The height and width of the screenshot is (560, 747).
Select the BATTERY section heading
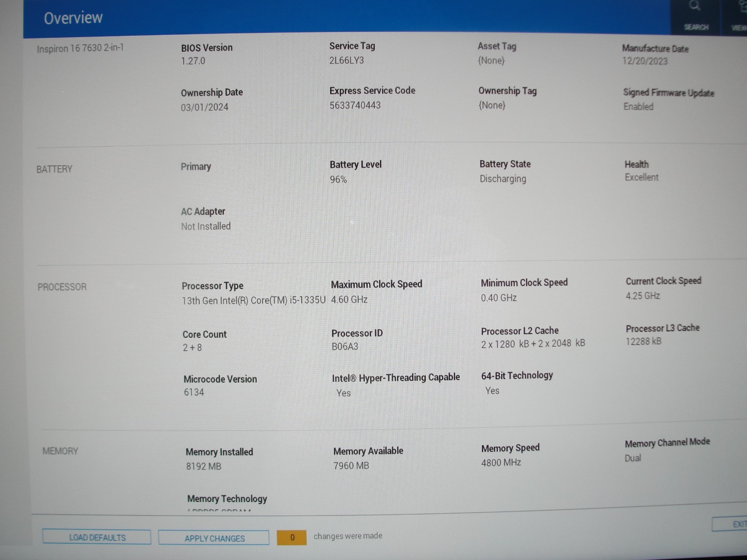[x=54, y=169]
